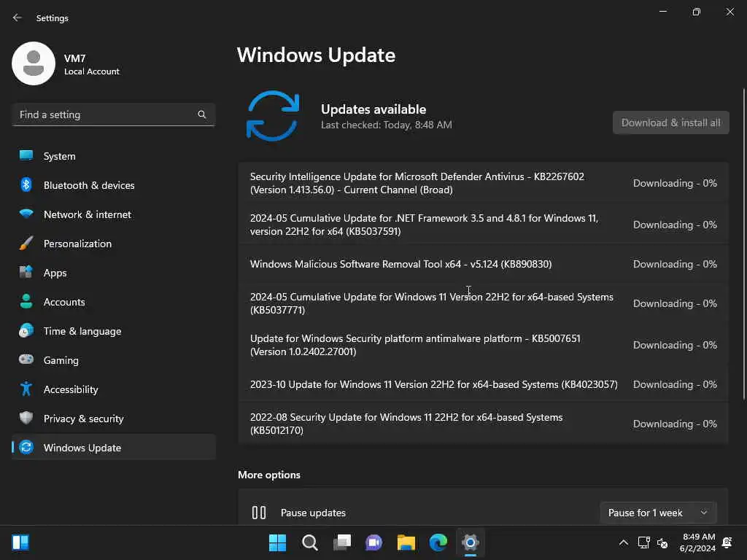Launch the Chat app from taskbar
The image size is (747, 560).
(374, 542)
